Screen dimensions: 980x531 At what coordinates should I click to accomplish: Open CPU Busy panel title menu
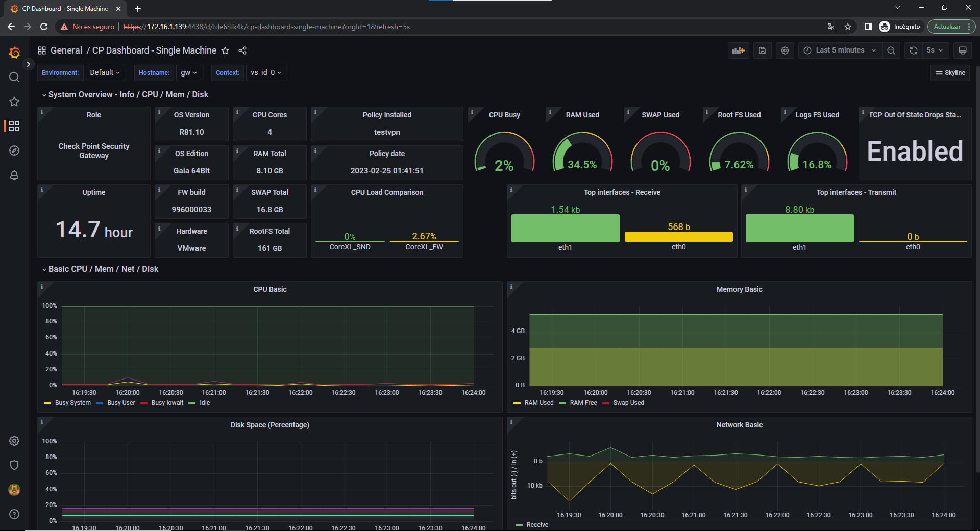coord(504,115)
